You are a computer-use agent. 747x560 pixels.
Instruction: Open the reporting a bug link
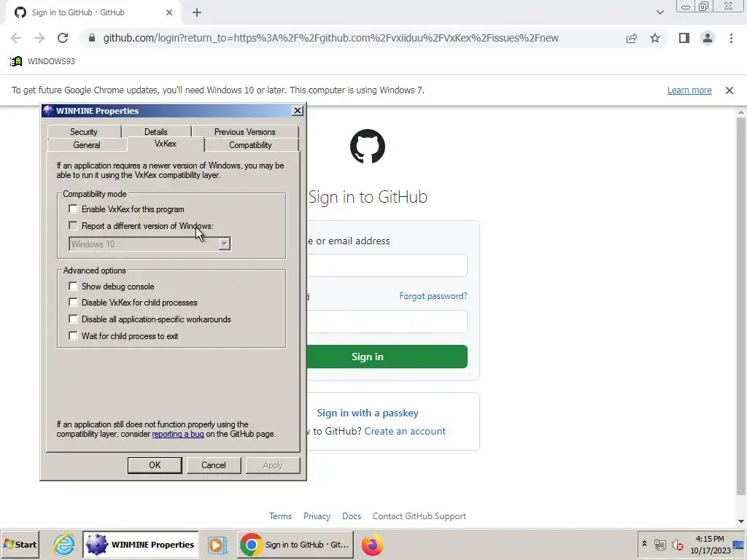pyautogui.click(x=178, y=434)
